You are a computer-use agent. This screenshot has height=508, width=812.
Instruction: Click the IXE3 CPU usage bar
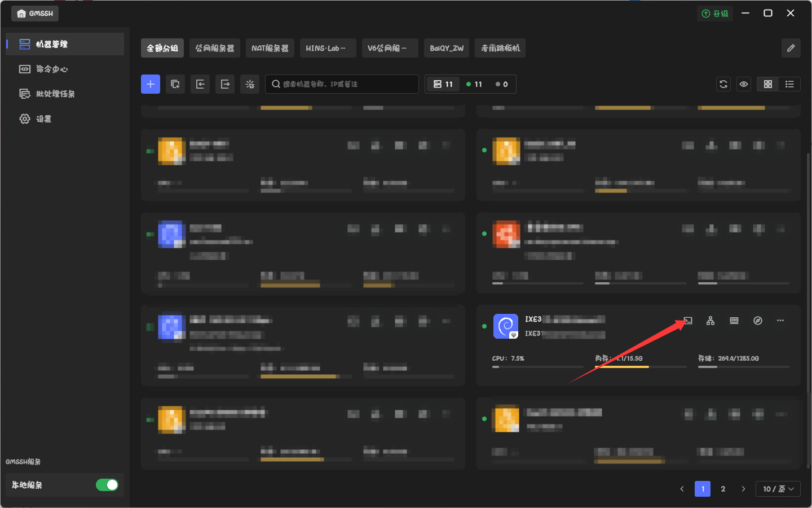[538, 367]
